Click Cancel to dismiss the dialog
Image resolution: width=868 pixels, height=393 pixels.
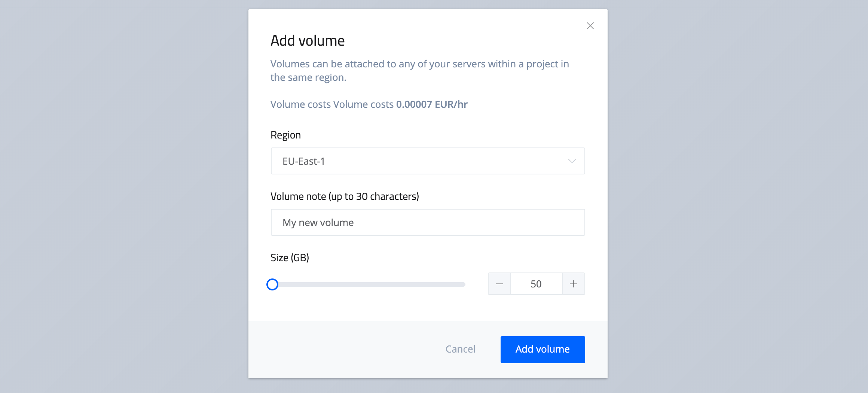(x=460, y=349)
